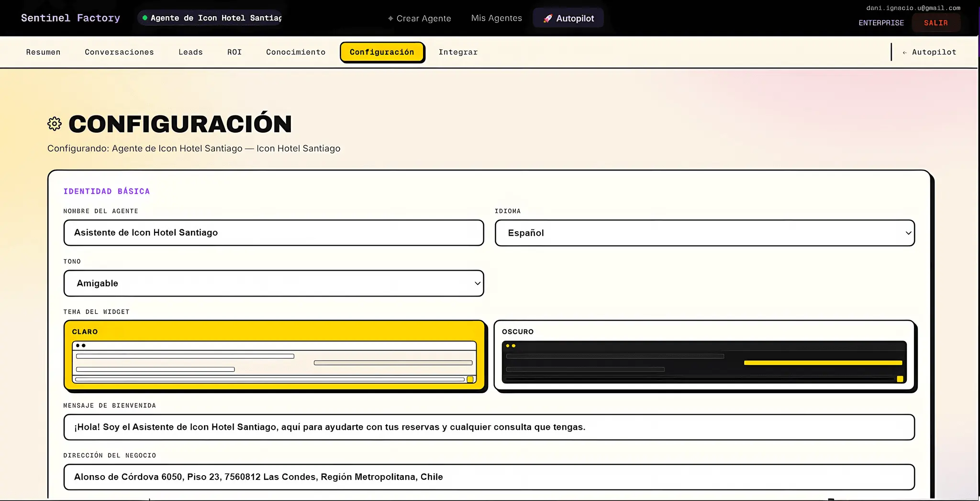Open the agent selector Agente de Icon Hotel
The width and height of the screenshot is (980, 501).
click(211, 18)
